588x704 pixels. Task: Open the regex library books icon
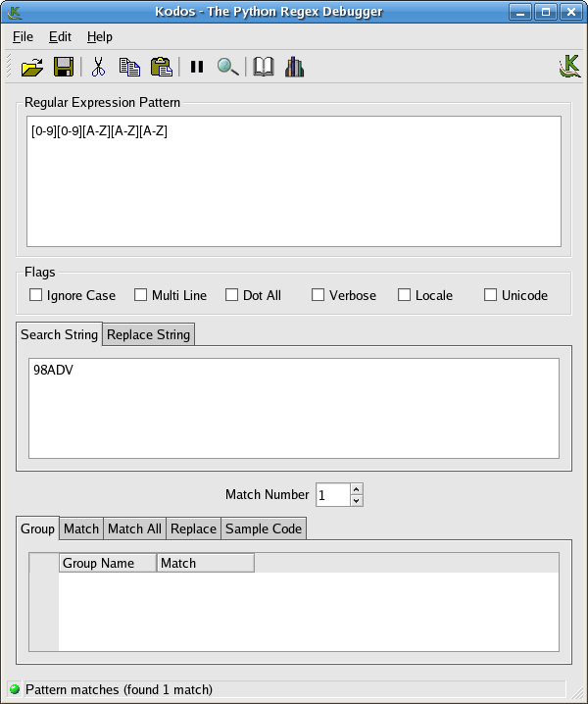point(294,67)
